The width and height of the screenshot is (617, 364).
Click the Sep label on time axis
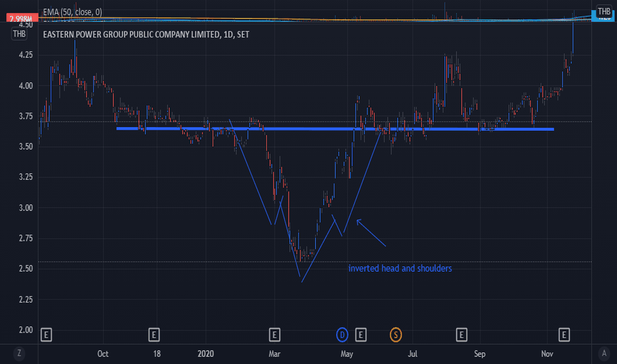click(480, 354)
